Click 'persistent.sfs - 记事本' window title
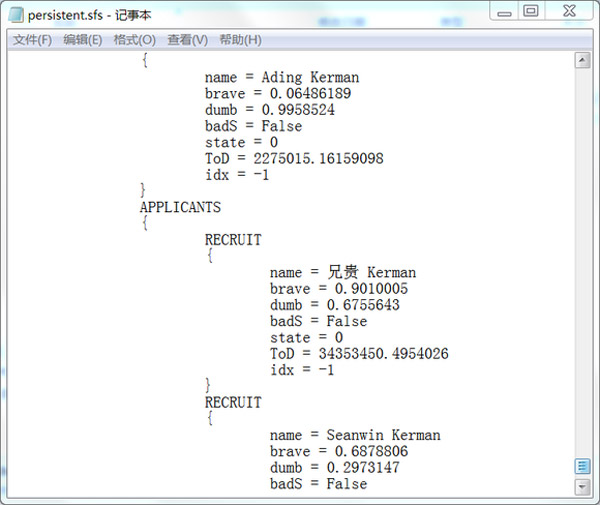This screenshot has width=600, height=505. point(90,15)
